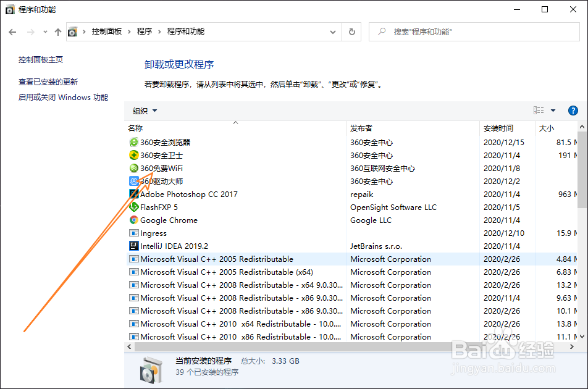Select the 360免费WiFi icon
The width and height of the screenshot is (588, 389).
click(x=134, y=168)
